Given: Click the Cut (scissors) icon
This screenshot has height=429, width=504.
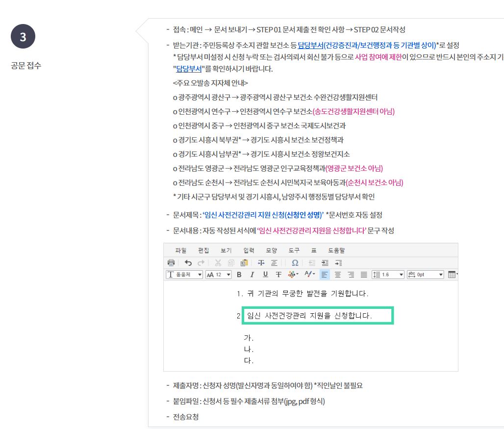Looking at the screenshot, I should coord(218,262).
